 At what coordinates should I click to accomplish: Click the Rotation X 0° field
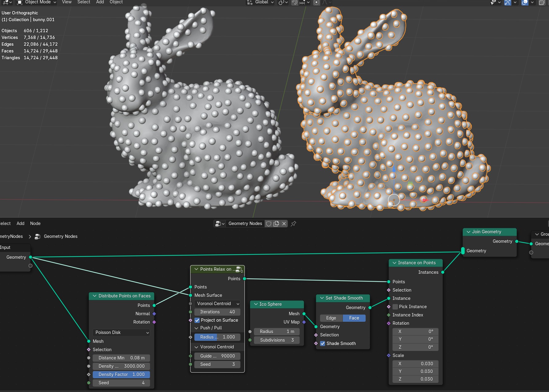point(415,332)
